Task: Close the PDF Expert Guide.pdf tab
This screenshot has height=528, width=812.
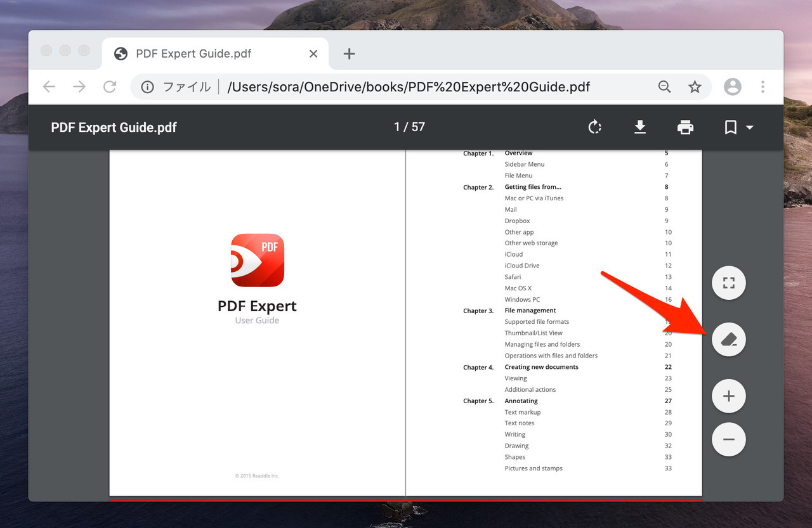Action: [x=313, y=54]
